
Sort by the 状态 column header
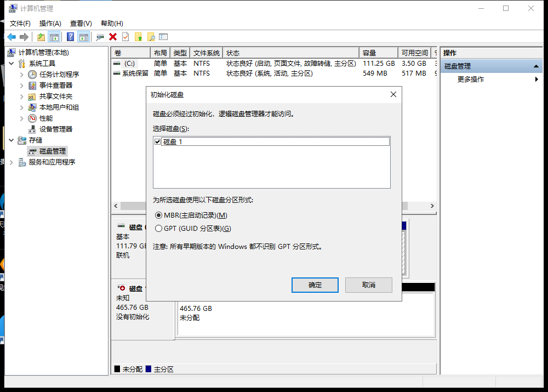(291, 53)
